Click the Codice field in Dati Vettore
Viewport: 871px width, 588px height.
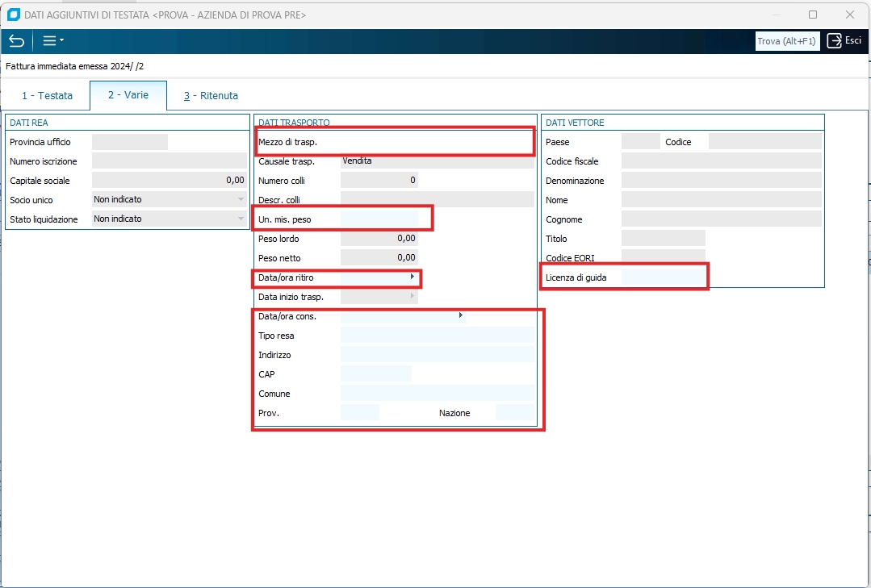point(765,142)
